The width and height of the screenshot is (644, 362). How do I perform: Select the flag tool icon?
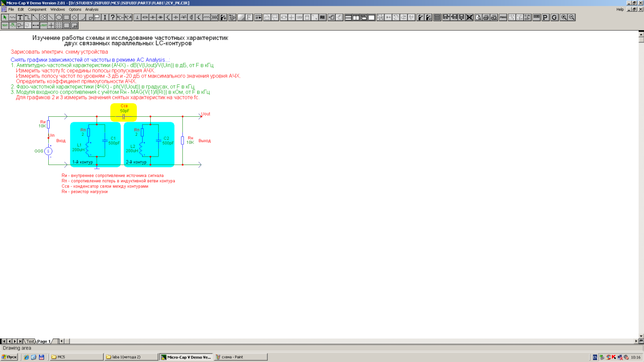coord(97,18)
